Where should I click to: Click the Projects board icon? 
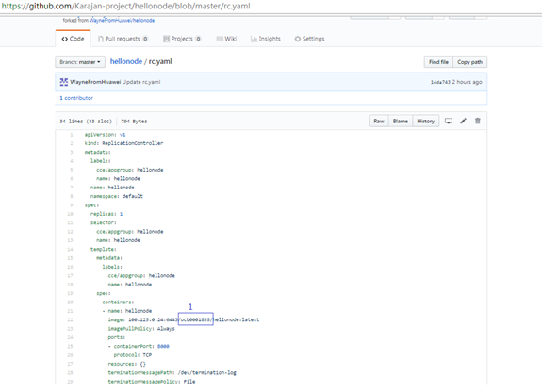tap(166, 39)
